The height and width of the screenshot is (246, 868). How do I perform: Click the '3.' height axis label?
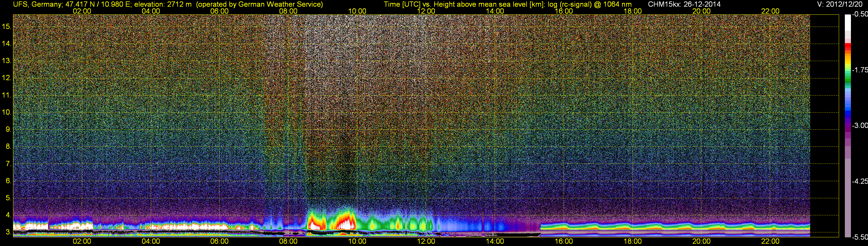[x=8, y=232]
